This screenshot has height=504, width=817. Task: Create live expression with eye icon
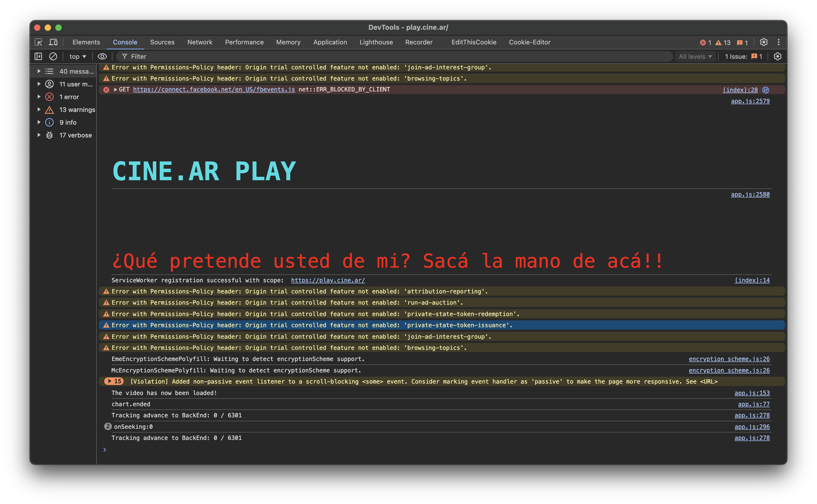click(x=102, y=56)
